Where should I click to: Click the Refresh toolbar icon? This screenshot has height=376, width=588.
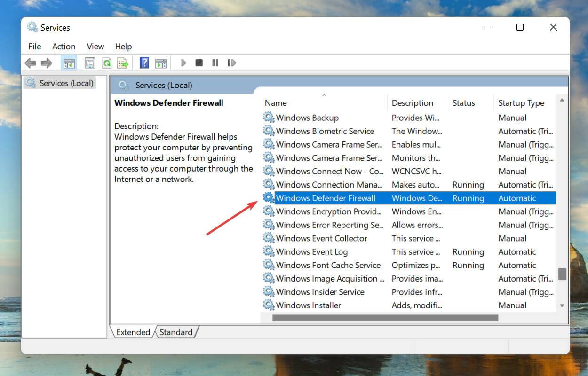(107, 63)
